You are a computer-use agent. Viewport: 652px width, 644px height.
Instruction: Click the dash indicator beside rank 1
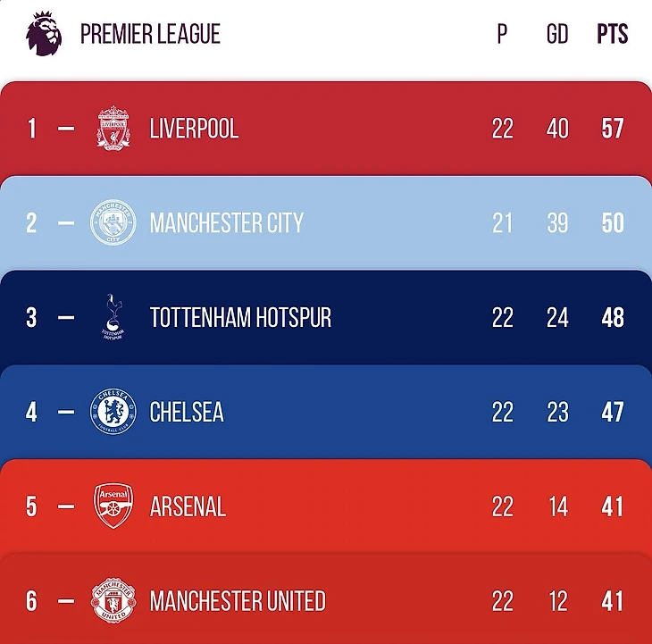click(x=66, y=129)
